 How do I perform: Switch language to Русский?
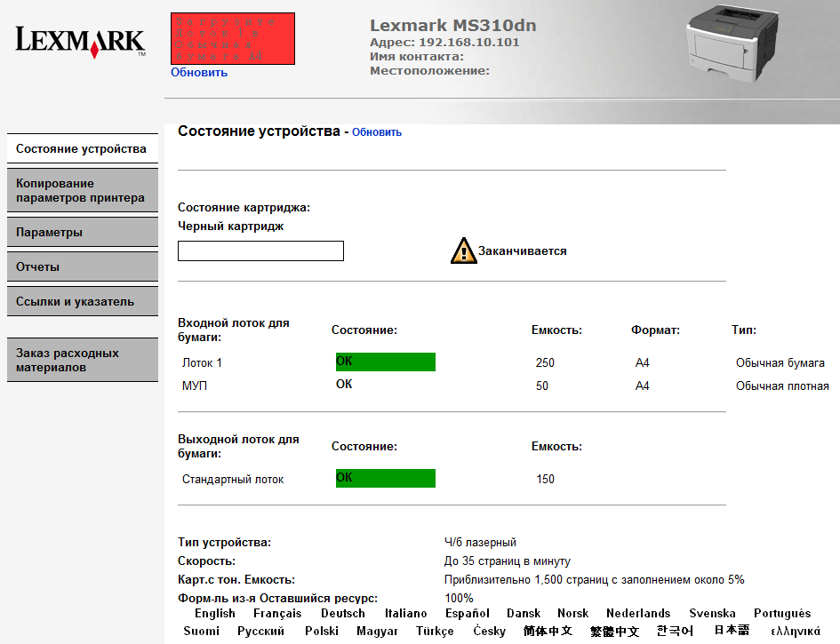tap(260, 632)
